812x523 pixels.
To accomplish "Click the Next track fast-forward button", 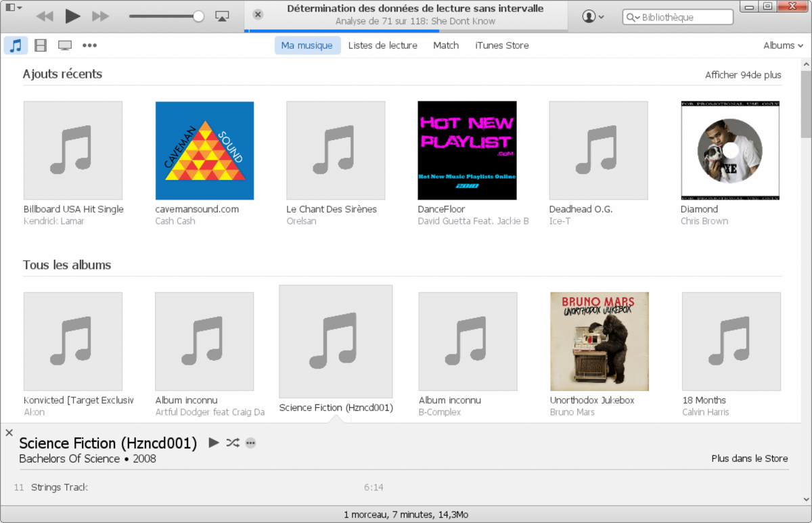I will (101, 16).
